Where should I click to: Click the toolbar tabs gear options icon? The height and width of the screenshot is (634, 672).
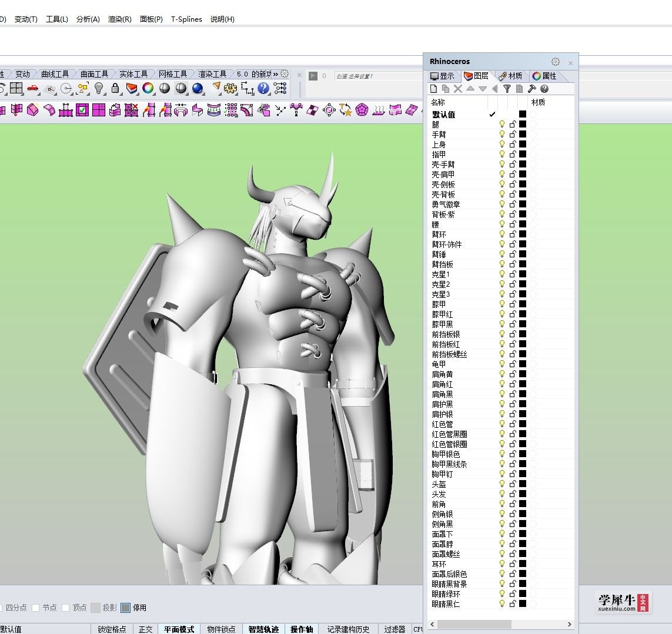point(284,73)
